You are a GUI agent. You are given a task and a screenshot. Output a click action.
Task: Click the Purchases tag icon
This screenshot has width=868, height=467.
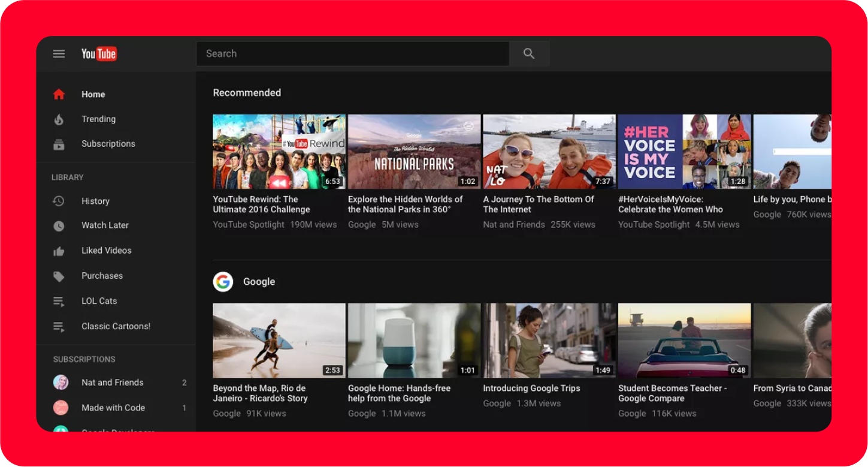(x=59, y=276)
